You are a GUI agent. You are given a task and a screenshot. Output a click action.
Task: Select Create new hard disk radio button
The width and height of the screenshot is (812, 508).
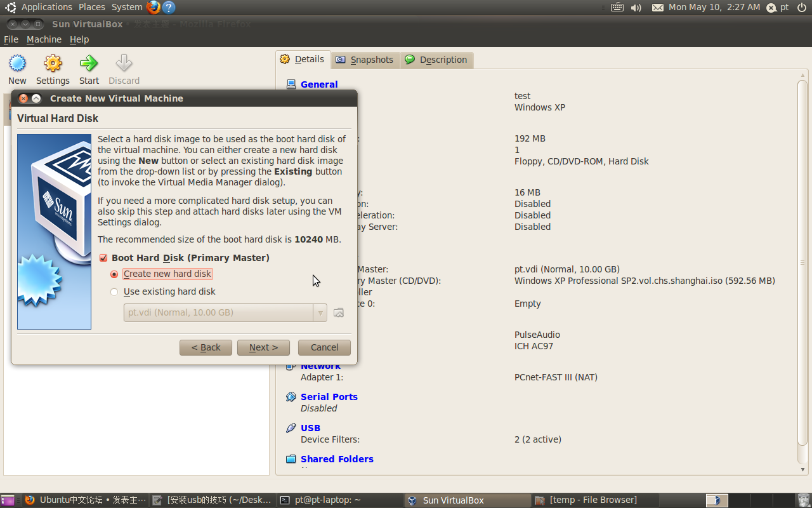pos(114,274)
